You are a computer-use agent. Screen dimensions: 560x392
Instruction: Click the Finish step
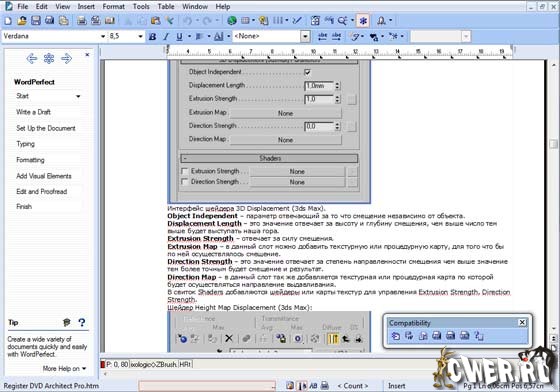pyautogui.click(x=24, y=207)
